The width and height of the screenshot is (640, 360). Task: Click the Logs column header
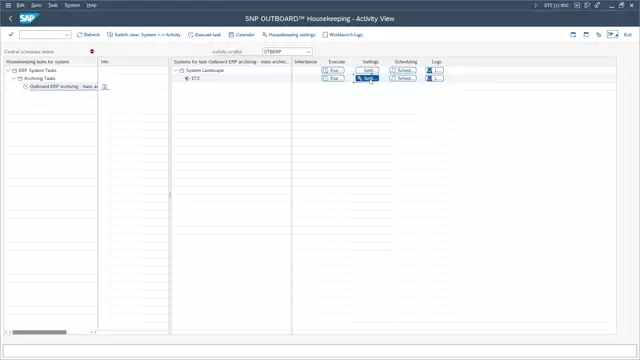tap(437, 62)
